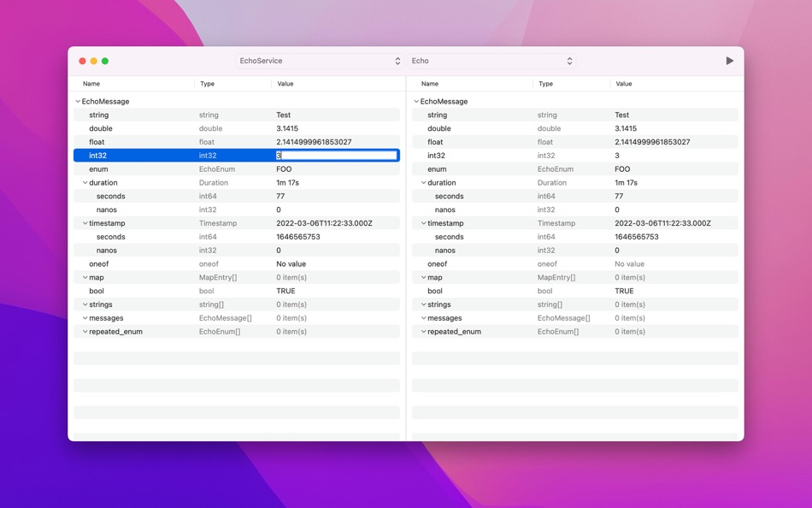The width and height of the screenshot is (812, 508).
Task: Click the Timestamp type in right pane
Action: [x=556, y=223]
